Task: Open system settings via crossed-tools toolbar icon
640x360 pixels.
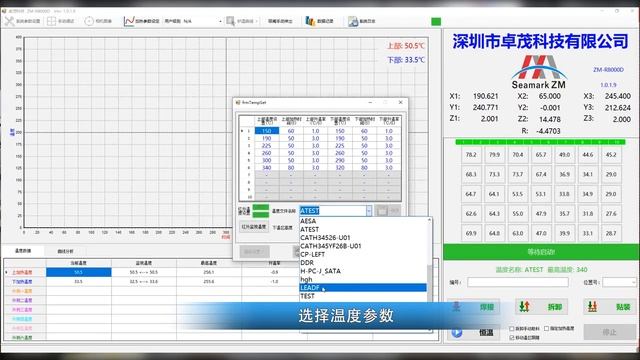Action: pyautogui.click(x=9, y=21)
